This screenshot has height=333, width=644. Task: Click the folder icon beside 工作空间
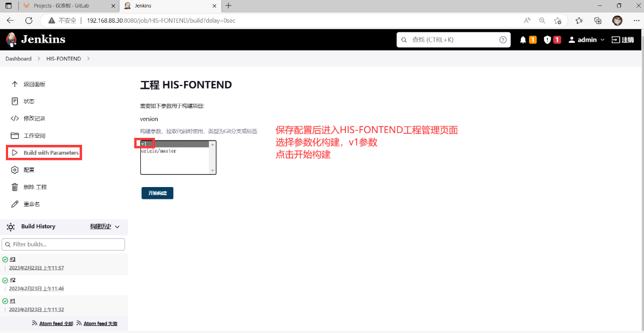pos(15,136)
